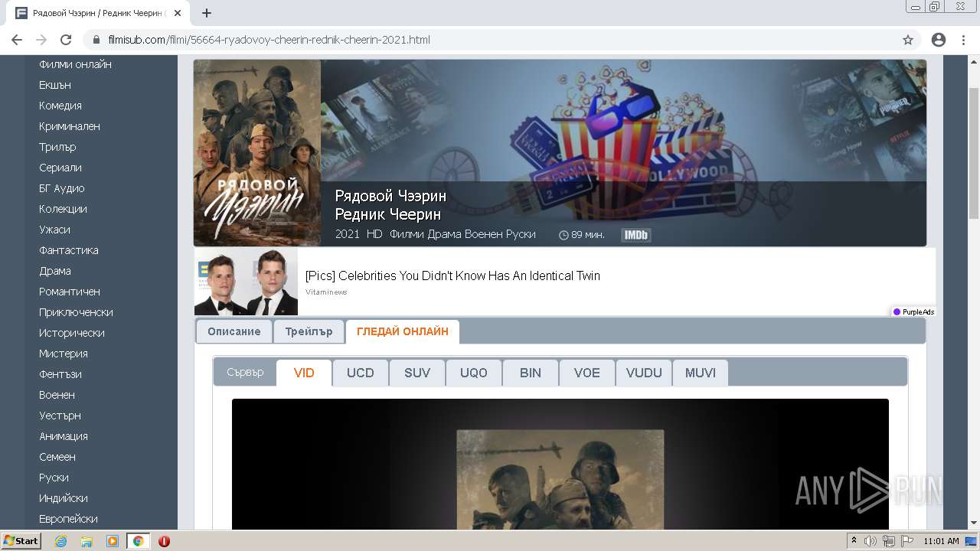Open the Комедия category
The width and height of the screenshot is (980, 551).
click(60, 106)
